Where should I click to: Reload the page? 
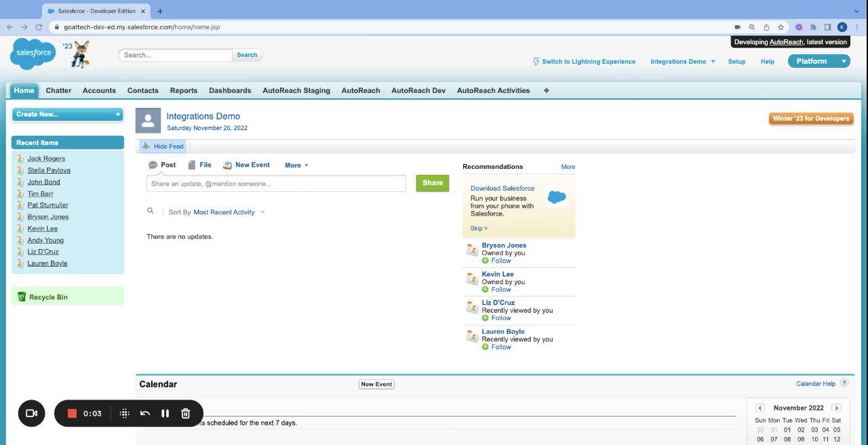[39, 27]
